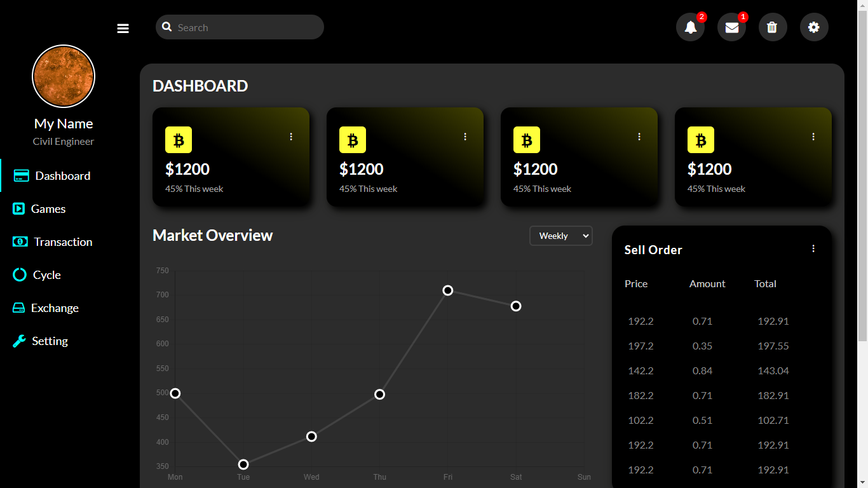Click the profile avatar picture
Image resolution: width=868 pixels, height=488 pixels.
[x=64, y=76]
